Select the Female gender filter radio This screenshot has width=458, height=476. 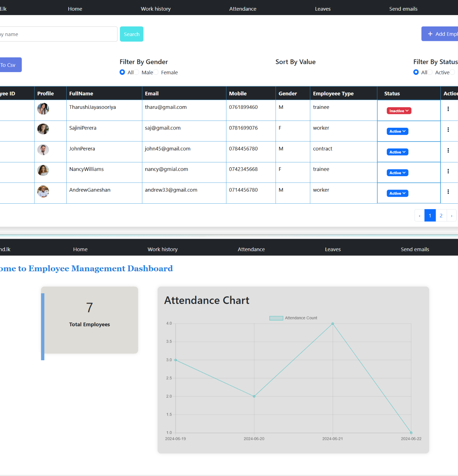click(x=156, y=72)
